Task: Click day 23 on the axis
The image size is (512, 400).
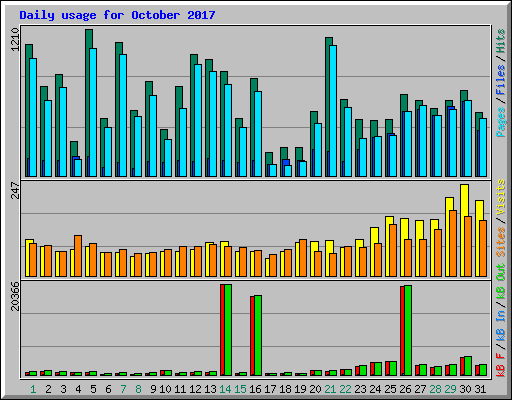Action: (360, 389)
